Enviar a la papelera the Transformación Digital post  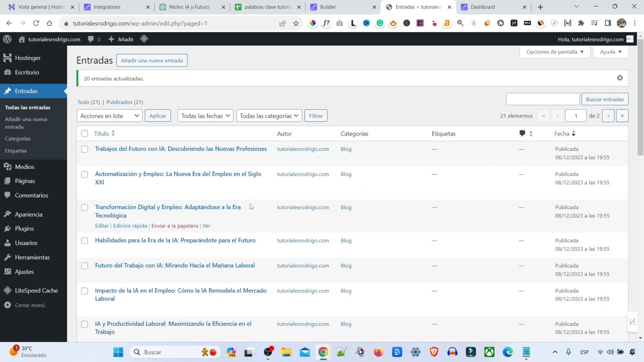coord(174,226)
